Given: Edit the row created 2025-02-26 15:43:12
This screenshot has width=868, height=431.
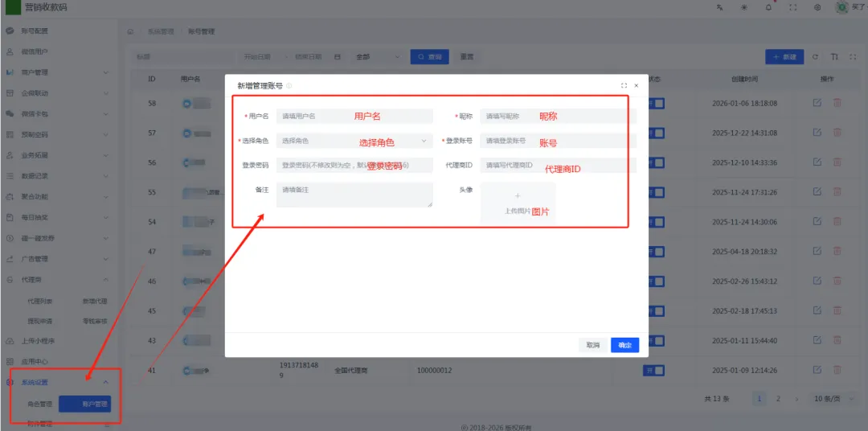Looking at the screenshot, I should (x=817, y=281).
